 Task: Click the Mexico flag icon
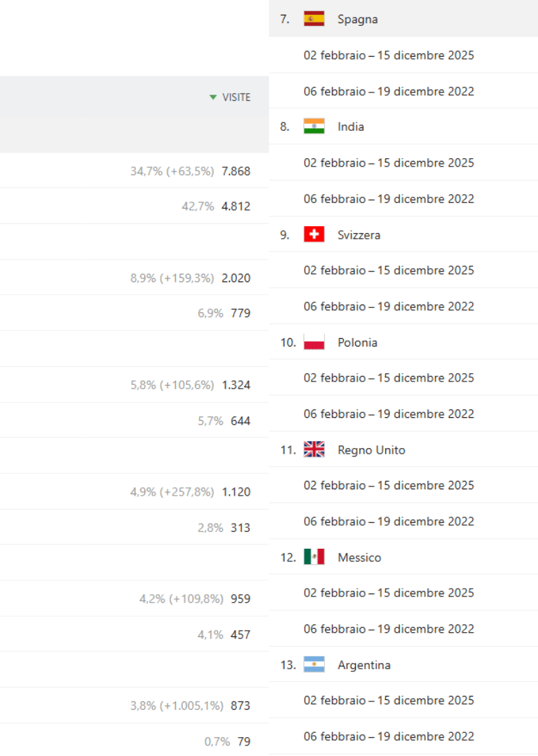314,557
